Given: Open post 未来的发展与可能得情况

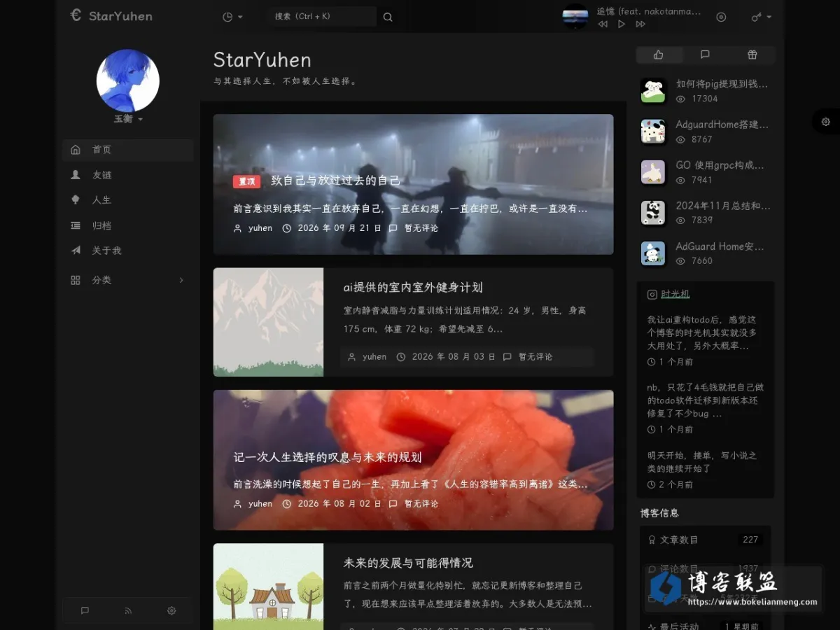Looking at the screenshot, I should coord(408,563).
